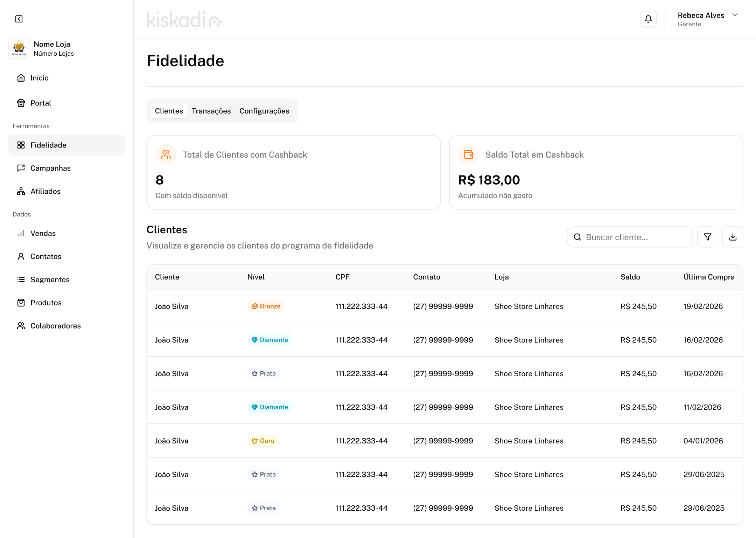This screenshot has height=538, width=756.
Task: Click the Bronze level badge
Action: pos(266,306)
